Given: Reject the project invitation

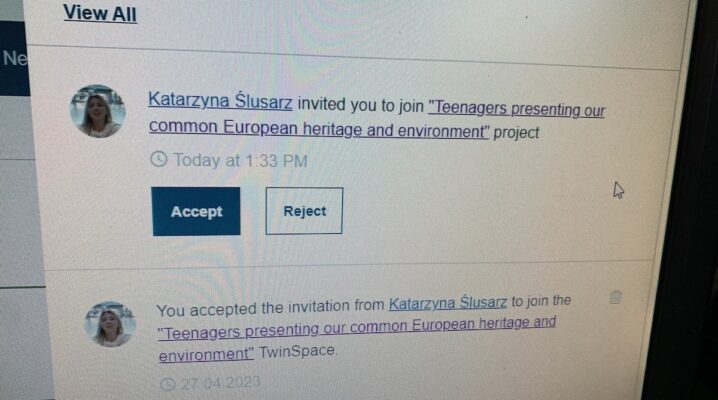Looking at the screenshot, I should [x=304, y=211].
